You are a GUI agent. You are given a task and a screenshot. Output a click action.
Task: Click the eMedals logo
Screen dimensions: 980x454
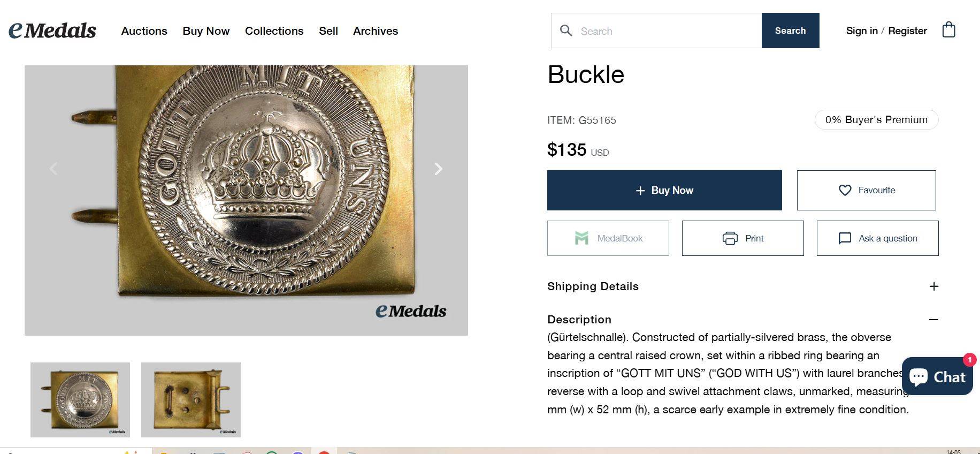coord(52,31)
